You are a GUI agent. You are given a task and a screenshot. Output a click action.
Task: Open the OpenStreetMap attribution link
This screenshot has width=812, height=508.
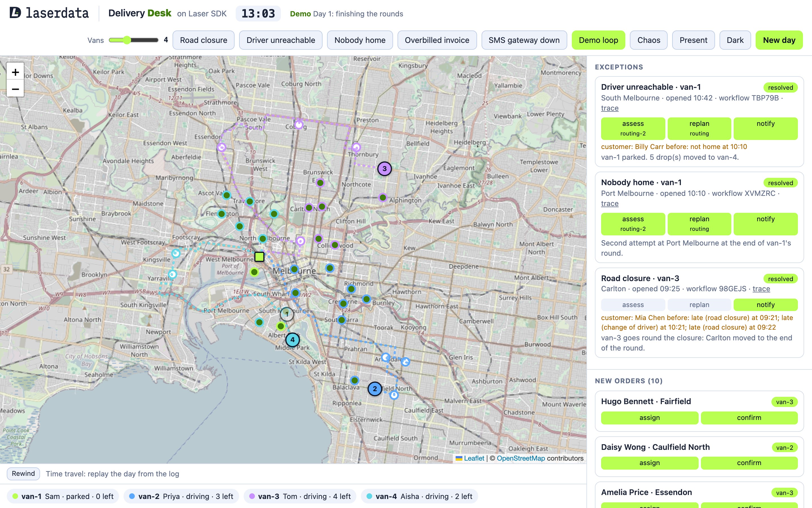pos(521,458)
